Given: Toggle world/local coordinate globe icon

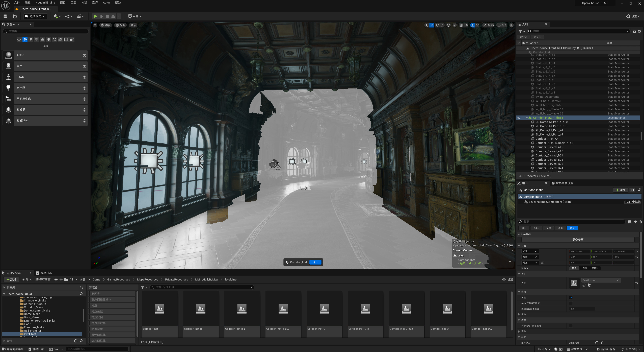Looking at the screenshot, I should point(448,25).
